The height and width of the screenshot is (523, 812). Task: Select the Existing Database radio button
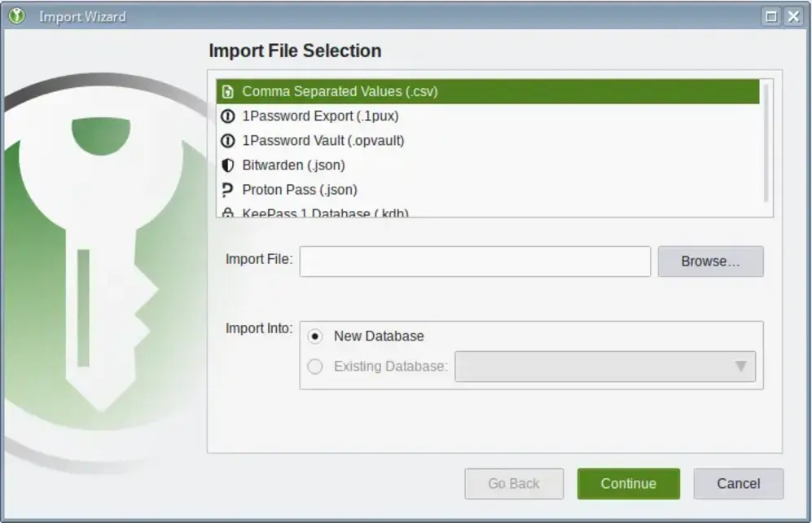point(315,367)
